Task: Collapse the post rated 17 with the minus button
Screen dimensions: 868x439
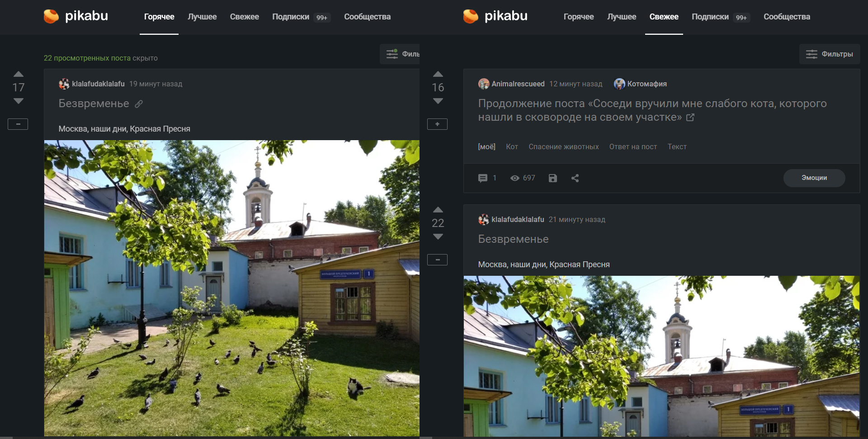Action: [18, 124]
